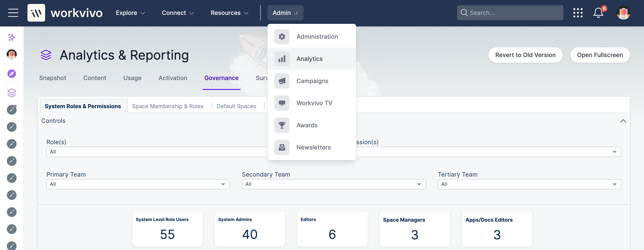Image resolution: width=644 pixels, height=250 pixels.
Task: Focus the Search input field
Action: (x=510, y=13)
